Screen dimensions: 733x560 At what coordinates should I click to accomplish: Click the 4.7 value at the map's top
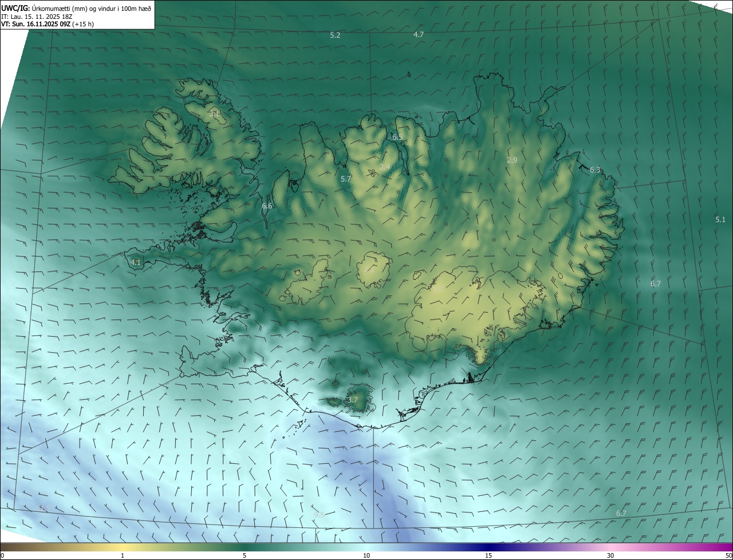pos(419,35)
